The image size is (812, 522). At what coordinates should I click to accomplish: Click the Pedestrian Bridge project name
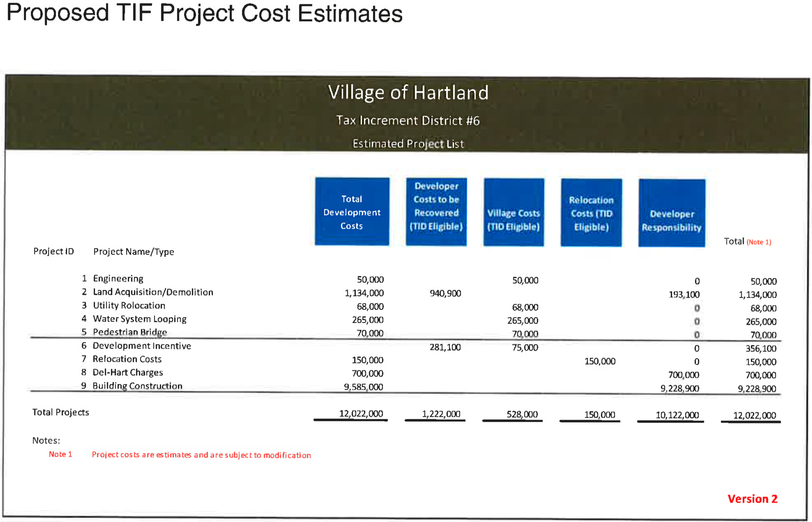[130, 332]
